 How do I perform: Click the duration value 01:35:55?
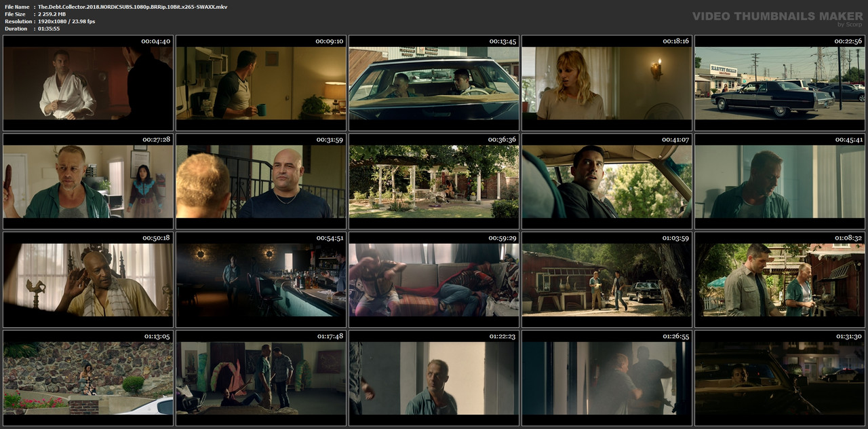[x=49, y=29]
